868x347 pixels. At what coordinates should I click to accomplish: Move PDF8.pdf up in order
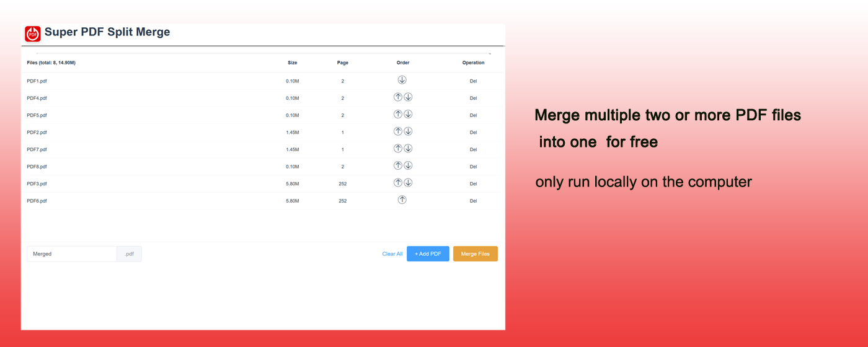pyautogui.click(x=398, y=165)
